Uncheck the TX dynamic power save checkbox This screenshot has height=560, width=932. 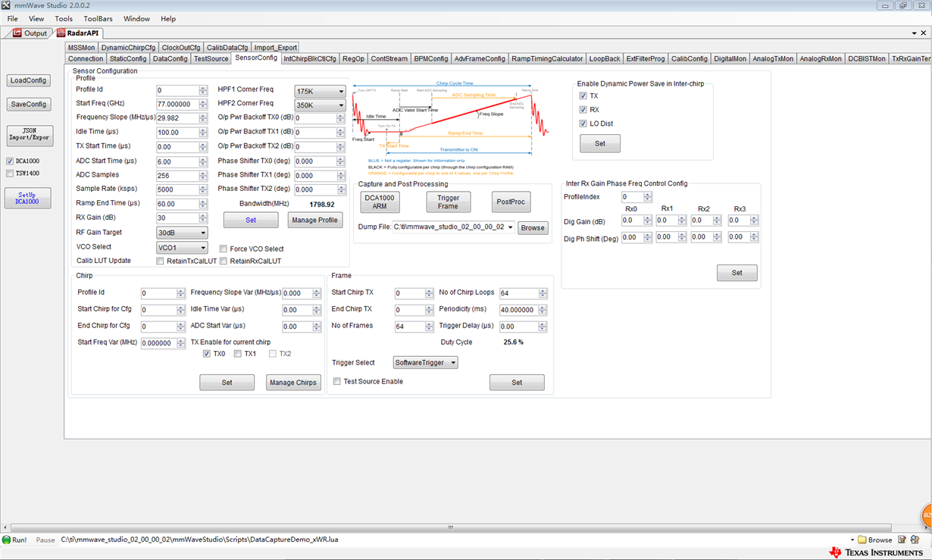tap(583, 96)
